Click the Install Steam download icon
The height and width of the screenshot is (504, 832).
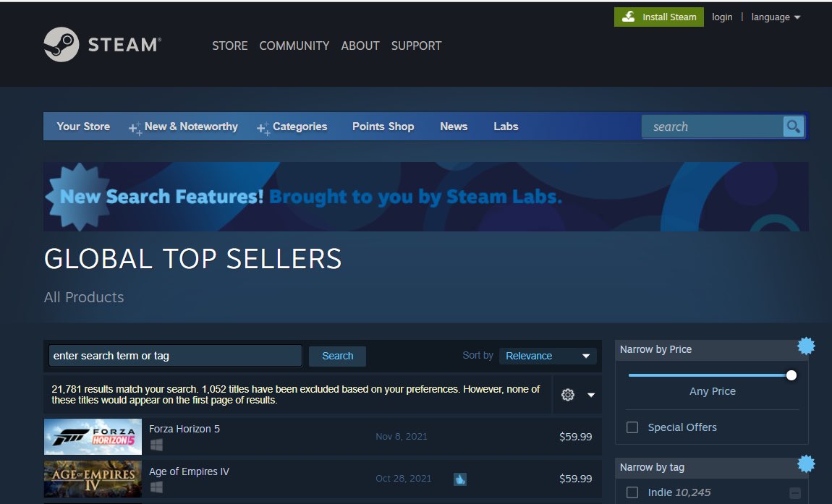point(628,17)
